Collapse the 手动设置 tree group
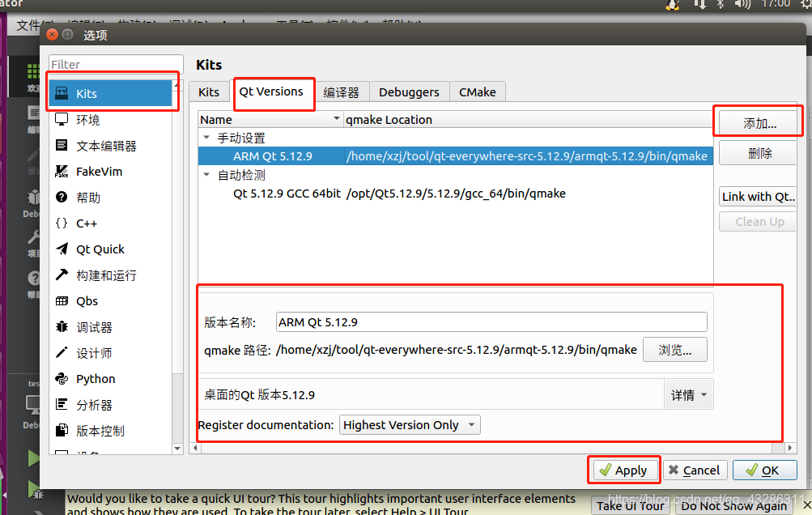 [206, 138]
